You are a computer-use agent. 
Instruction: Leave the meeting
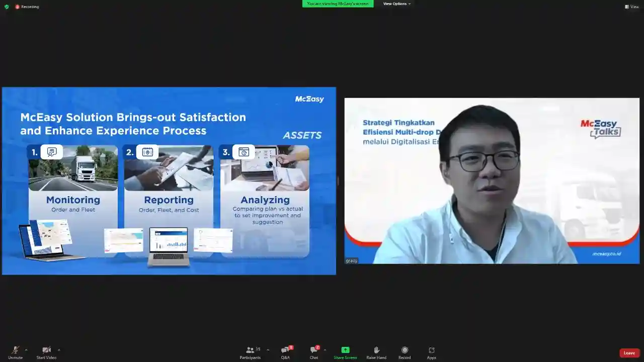629,353
